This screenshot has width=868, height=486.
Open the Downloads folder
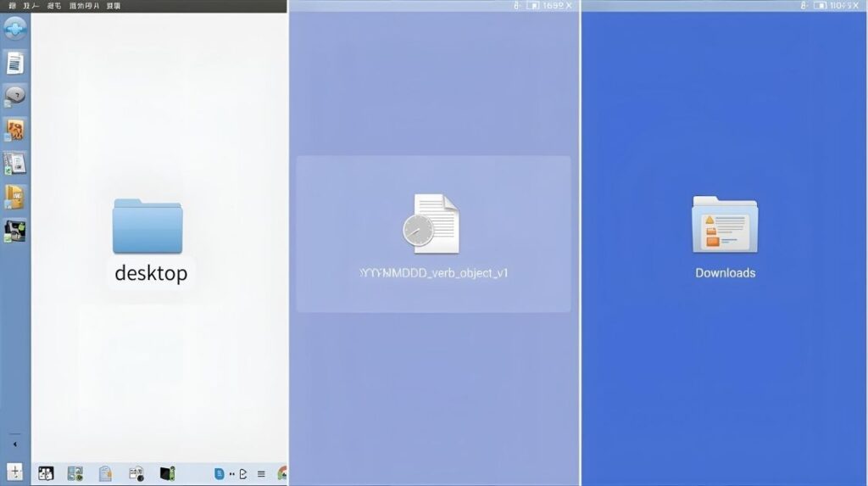[725, 225]
